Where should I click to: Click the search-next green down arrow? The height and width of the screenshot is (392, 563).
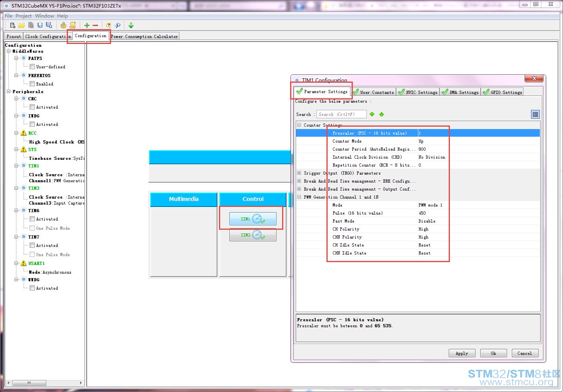pos(372,114)
